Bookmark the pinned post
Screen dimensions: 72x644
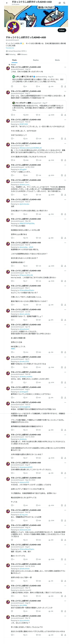click(62, 87)
